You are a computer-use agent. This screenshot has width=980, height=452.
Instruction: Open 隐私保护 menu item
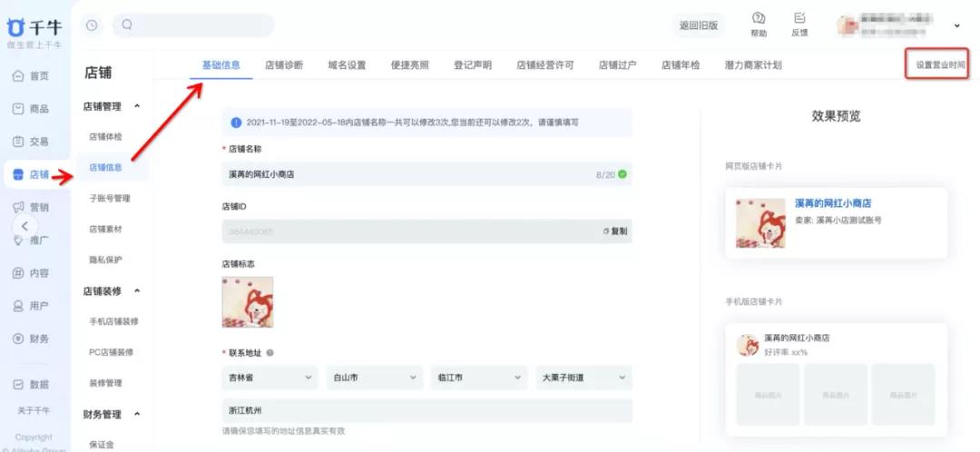105,260
